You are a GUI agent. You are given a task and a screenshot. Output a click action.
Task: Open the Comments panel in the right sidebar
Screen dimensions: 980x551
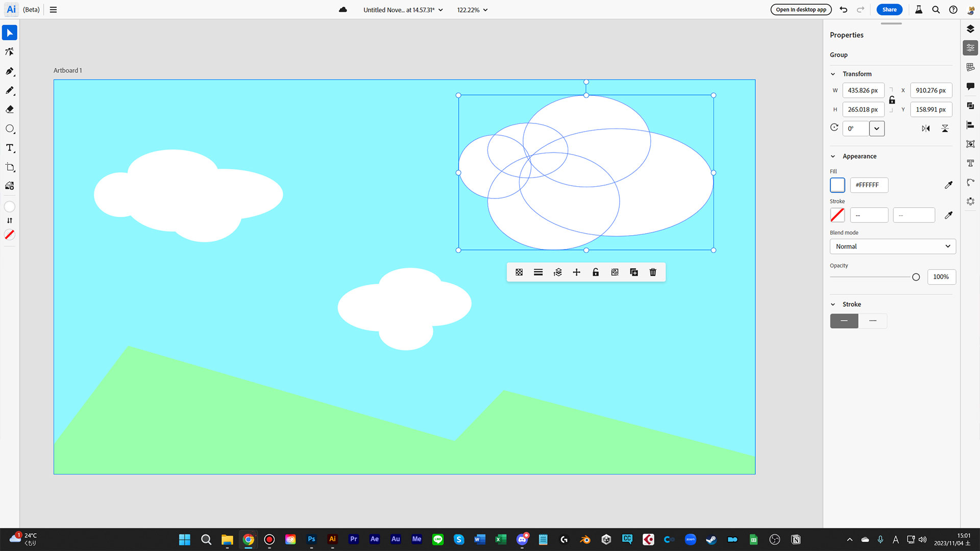click(x=971, y=87)
